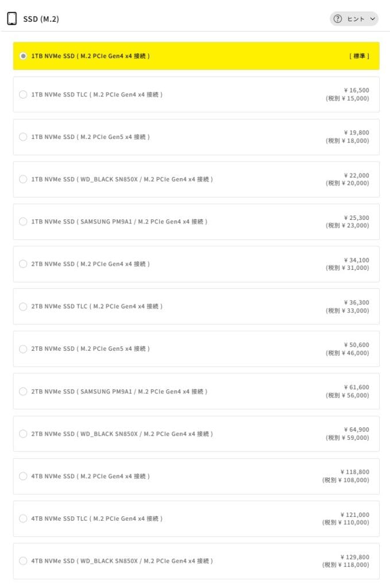Screen dimensions: 390x588
Task: Choose the 1TB NVMe SSD Gen5 radio button
Action: 23,137
